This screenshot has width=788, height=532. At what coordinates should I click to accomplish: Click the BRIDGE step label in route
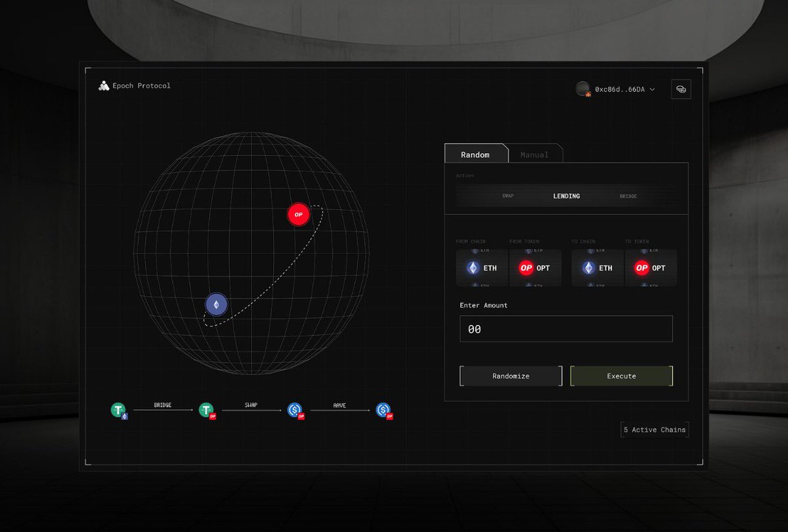click(x=163, y=405)
